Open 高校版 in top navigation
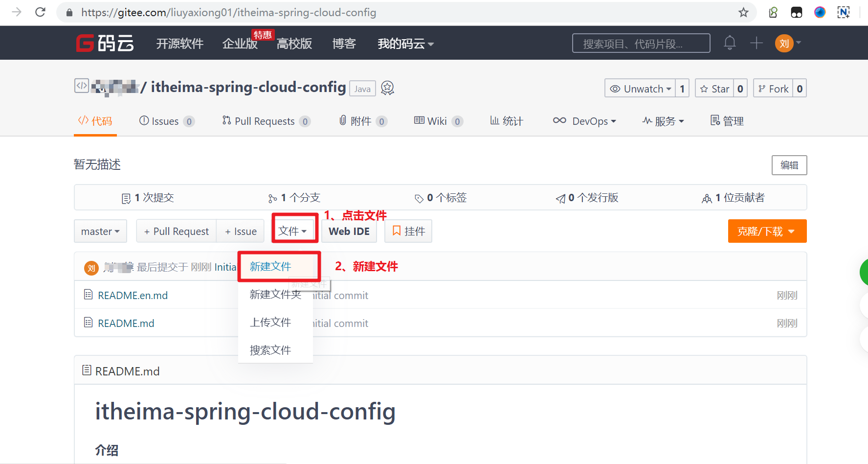This screenshot has width=868, height=464. (x=294, y=44)
